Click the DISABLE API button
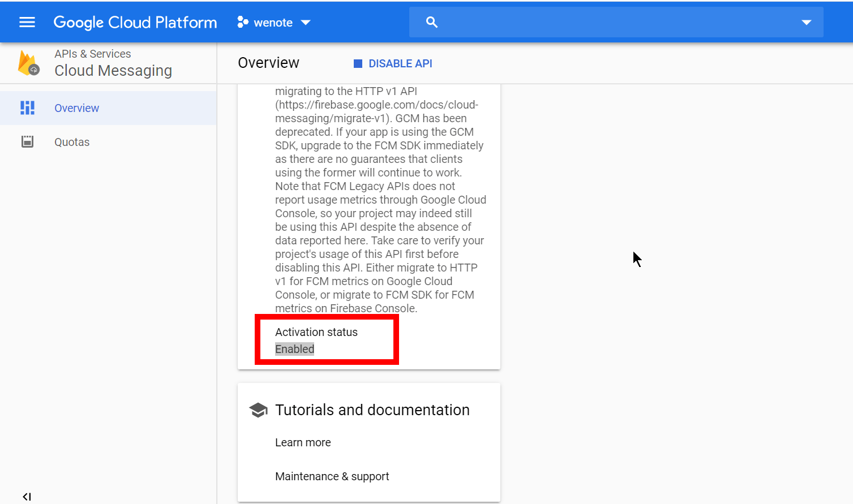Screen dimensions: 853x504 (x=400, y=64)
